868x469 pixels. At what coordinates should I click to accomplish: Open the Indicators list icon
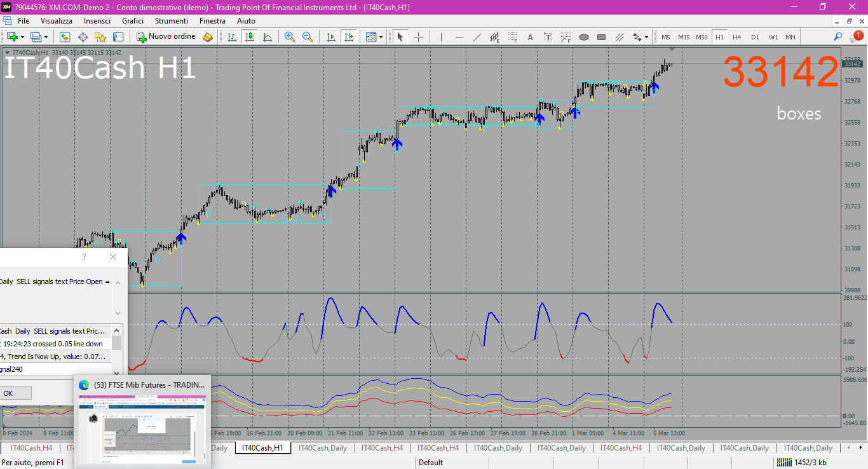(x=371, y=37)
